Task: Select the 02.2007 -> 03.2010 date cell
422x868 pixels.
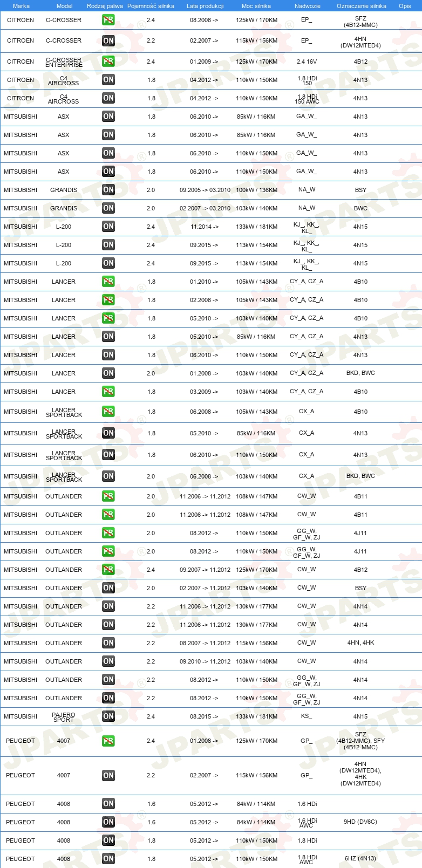Action: pos(205,208)
